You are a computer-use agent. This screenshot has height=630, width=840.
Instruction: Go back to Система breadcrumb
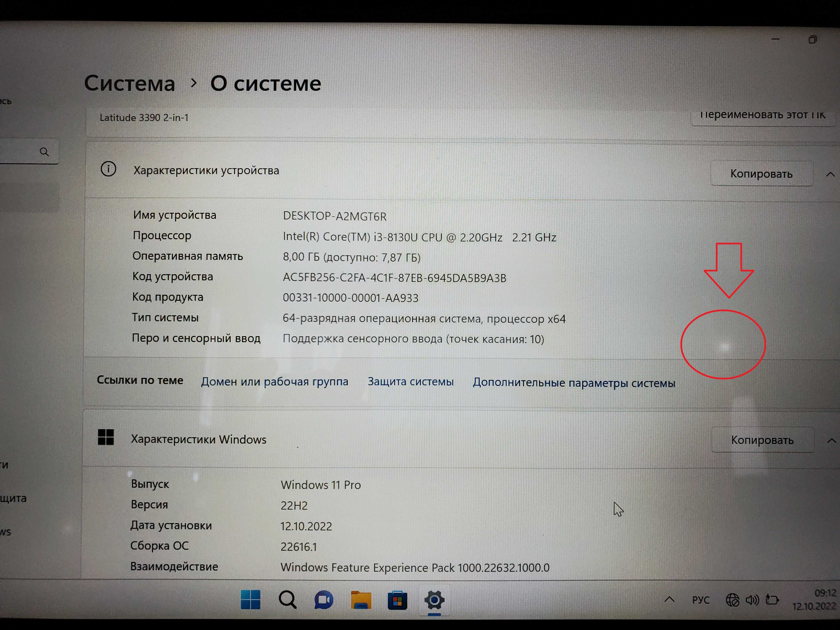(x=130, y=83)
